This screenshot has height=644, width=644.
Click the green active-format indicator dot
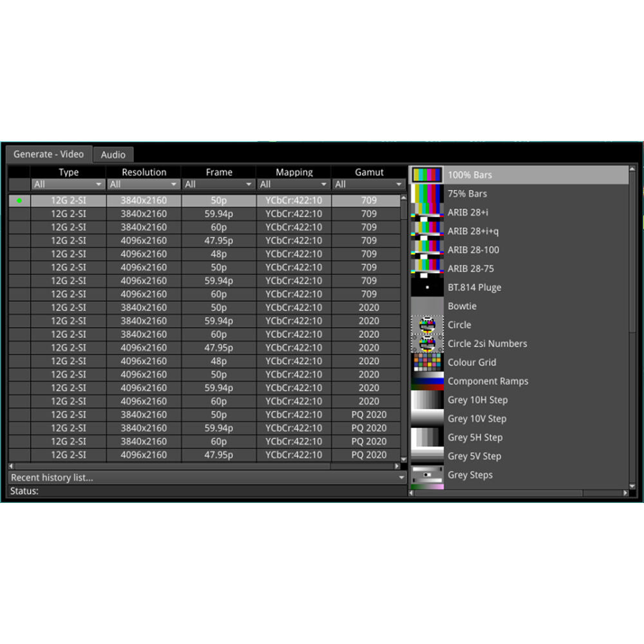[19, 201]
